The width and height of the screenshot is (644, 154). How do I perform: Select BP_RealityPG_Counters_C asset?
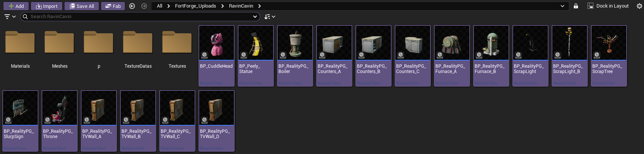pos(413,56)
